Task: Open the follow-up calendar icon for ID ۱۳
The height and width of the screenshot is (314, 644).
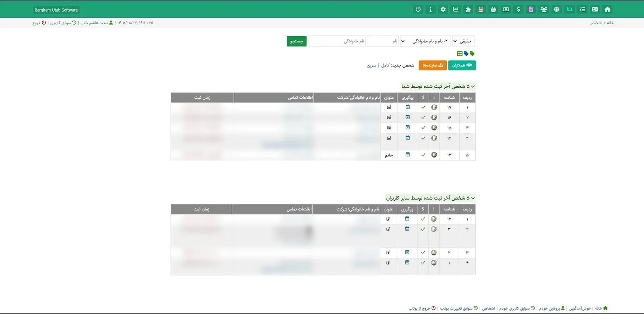Action: point(408,155)
